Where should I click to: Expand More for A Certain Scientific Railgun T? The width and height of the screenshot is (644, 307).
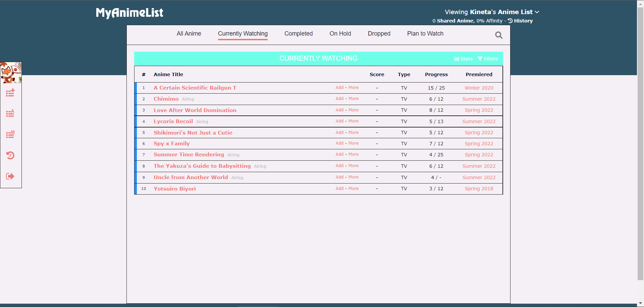tap(354, 88)
